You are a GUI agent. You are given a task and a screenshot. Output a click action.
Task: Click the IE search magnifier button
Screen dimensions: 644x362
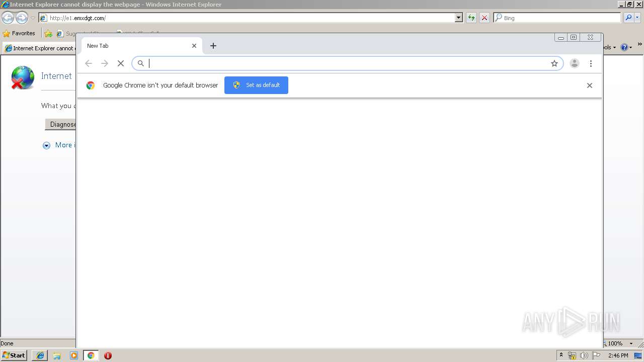click(x=628, y=18)
